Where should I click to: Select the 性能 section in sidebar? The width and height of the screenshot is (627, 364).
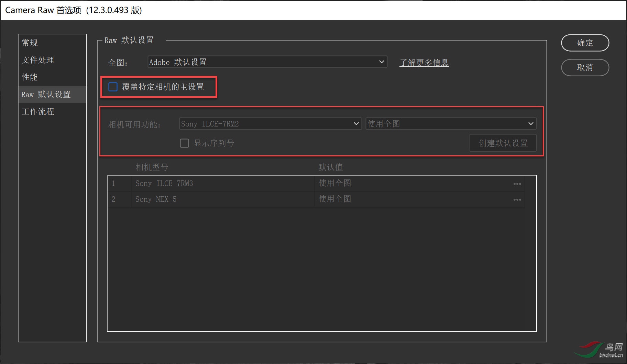pyautogui.click(x=30, y=77)
